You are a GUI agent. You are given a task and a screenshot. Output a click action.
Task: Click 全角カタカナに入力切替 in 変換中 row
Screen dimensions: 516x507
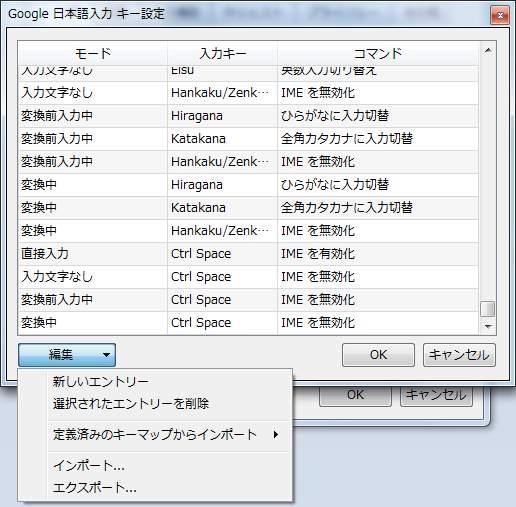click(x=378, y=208)
